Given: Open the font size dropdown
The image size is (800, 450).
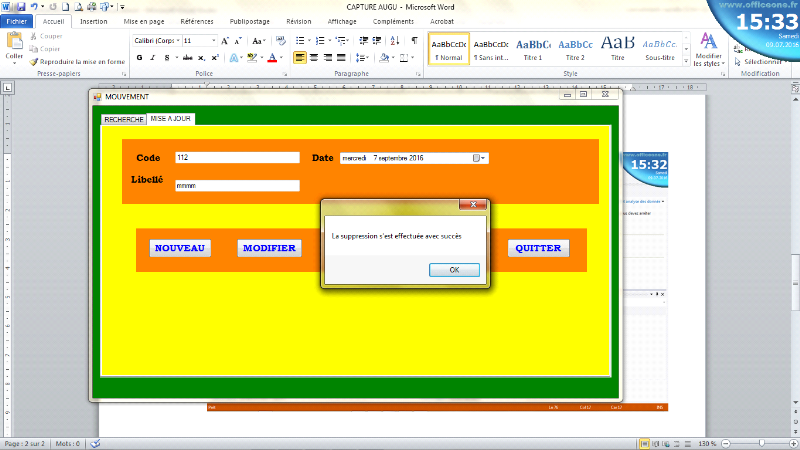Looking at the screenshot, I should [x=213, y=41].
